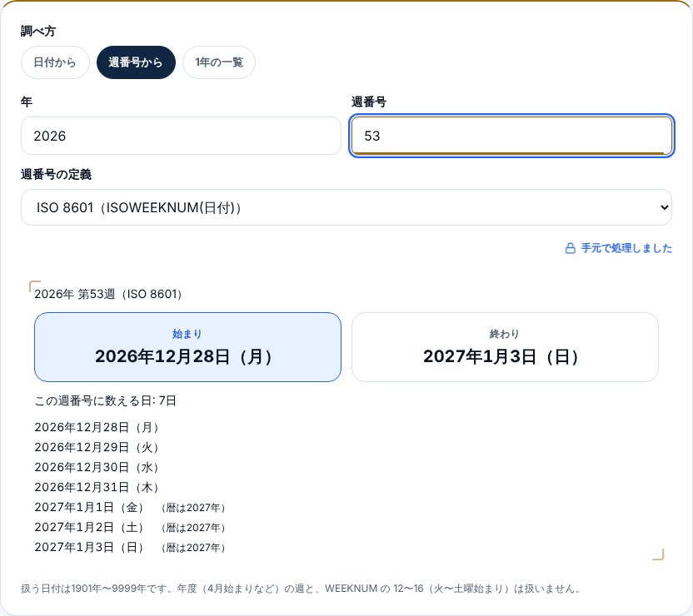
Task: Click the 調べ方 section label
Action: click(x=38, y=31)
